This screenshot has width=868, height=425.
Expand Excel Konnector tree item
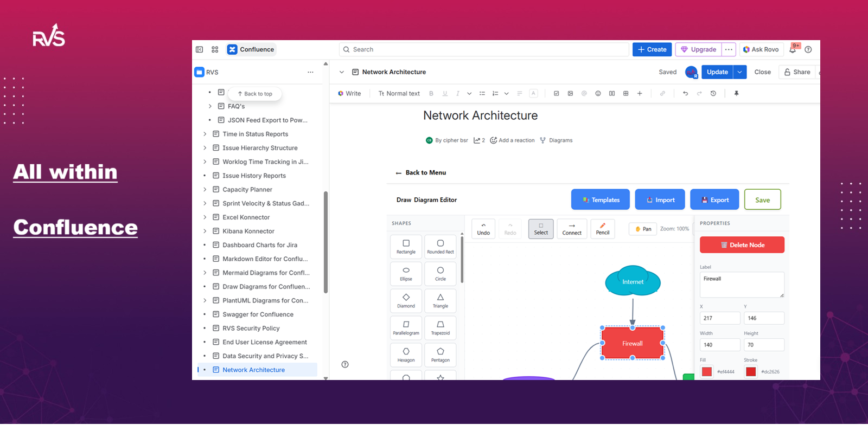pyautogui.click(x=205, y=217)
